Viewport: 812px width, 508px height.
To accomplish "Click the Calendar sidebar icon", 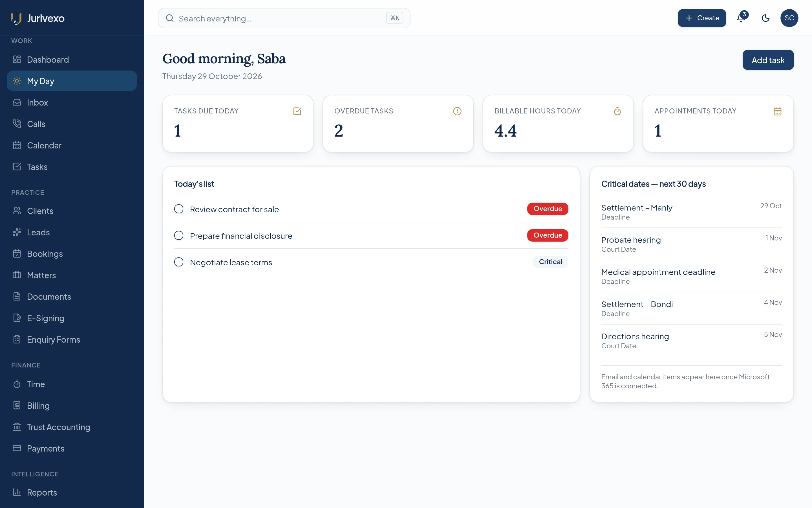I will pos(17,145).
